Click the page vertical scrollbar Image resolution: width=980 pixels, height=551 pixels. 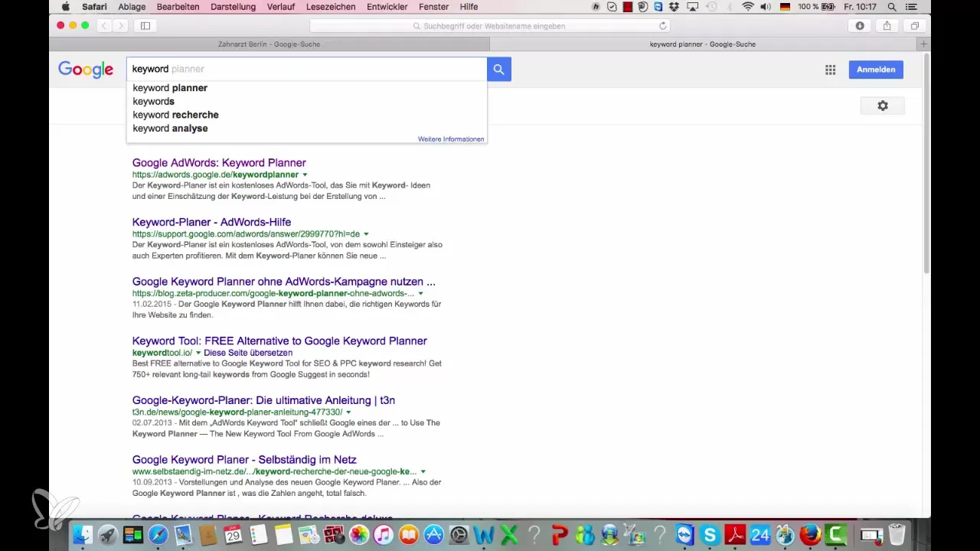927,165
